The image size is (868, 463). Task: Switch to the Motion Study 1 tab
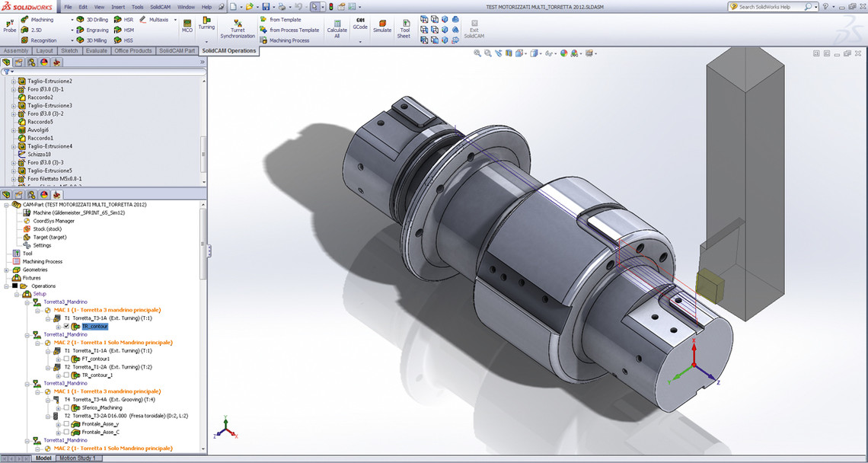pos(78,458)
